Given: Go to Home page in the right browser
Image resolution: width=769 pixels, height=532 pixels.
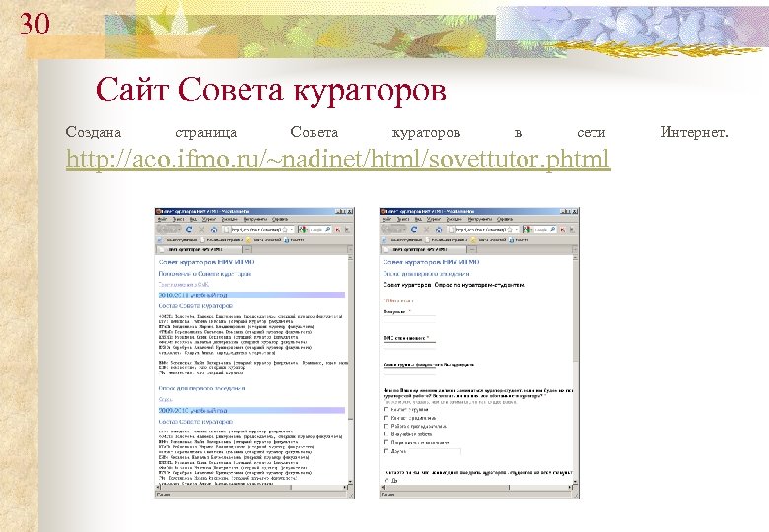Looking at the screenshot, I should coord(439,230).
